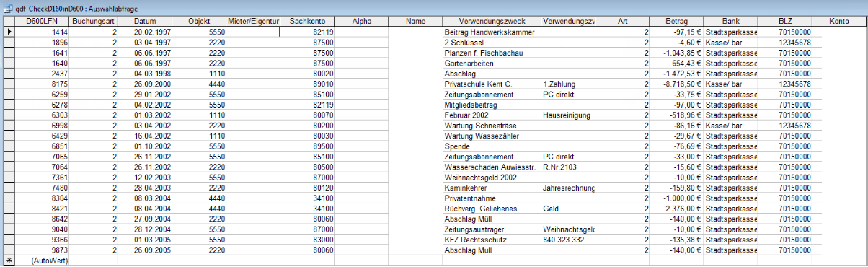The width and height of the screenshot is (868, 267).
Task: Click the cell 840 323 332
Action: [568, 239]
